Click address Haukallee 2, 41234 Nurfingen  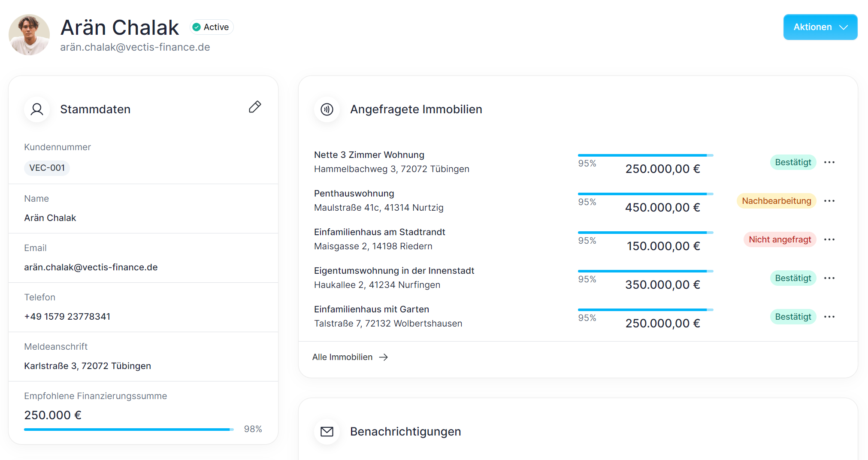tap(377, 285)
